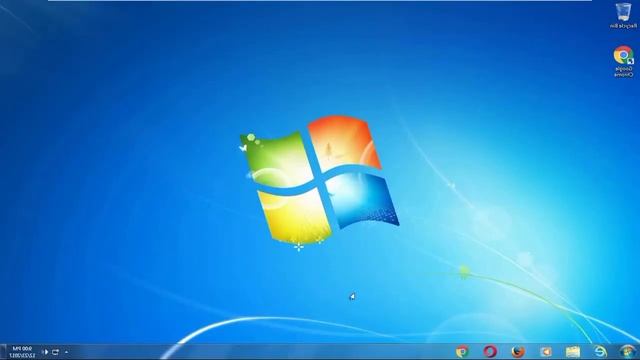Open Windows Media Player from the taskbar
Viewport: 640px width, 360px height.
(x=546, y=351)
